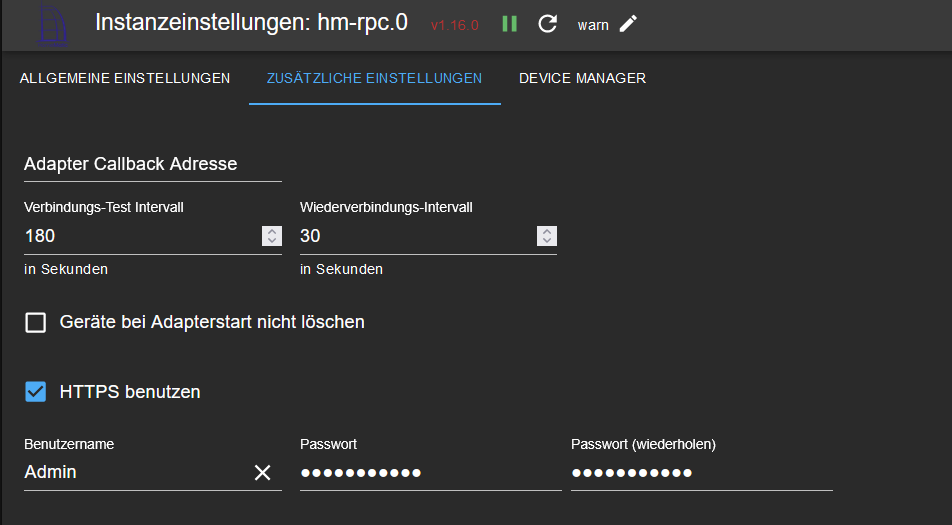Image resolution: width=952 pixels, height=525 pixels.
Task: Click the Benutzername field containing Admin
Action: click(137, 472)
